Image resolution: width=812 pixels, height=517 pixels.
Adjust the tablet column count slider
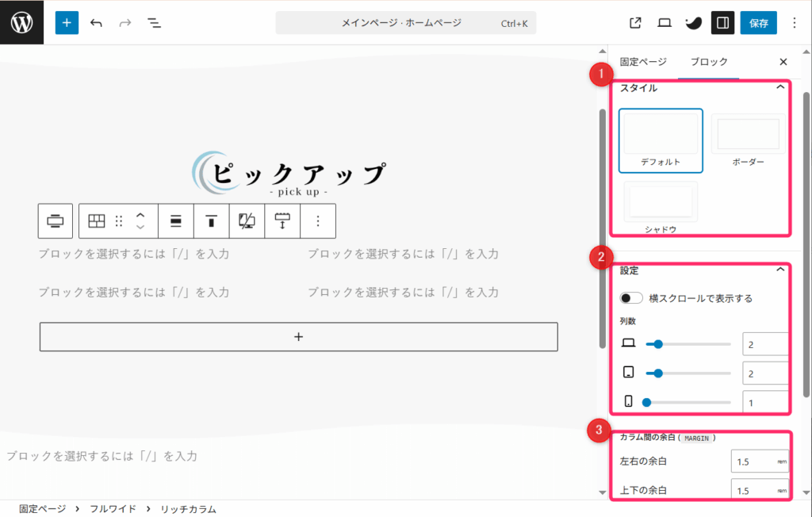tap(688, 373)
